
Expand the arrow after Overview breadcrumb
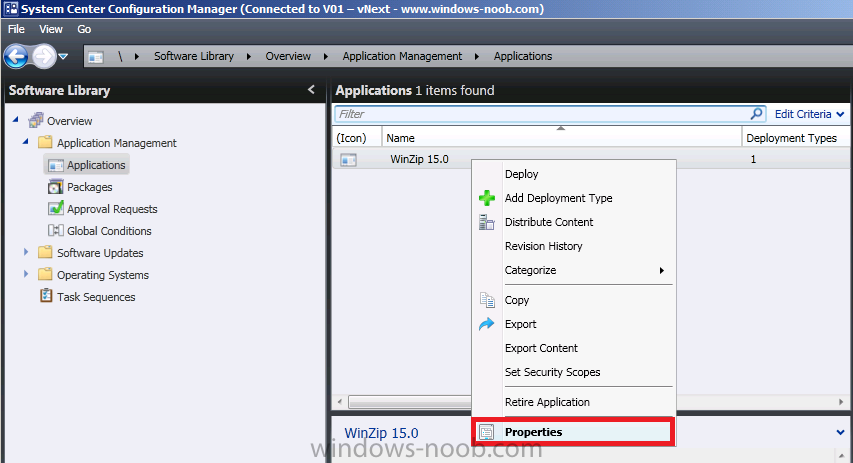point(325,57)
